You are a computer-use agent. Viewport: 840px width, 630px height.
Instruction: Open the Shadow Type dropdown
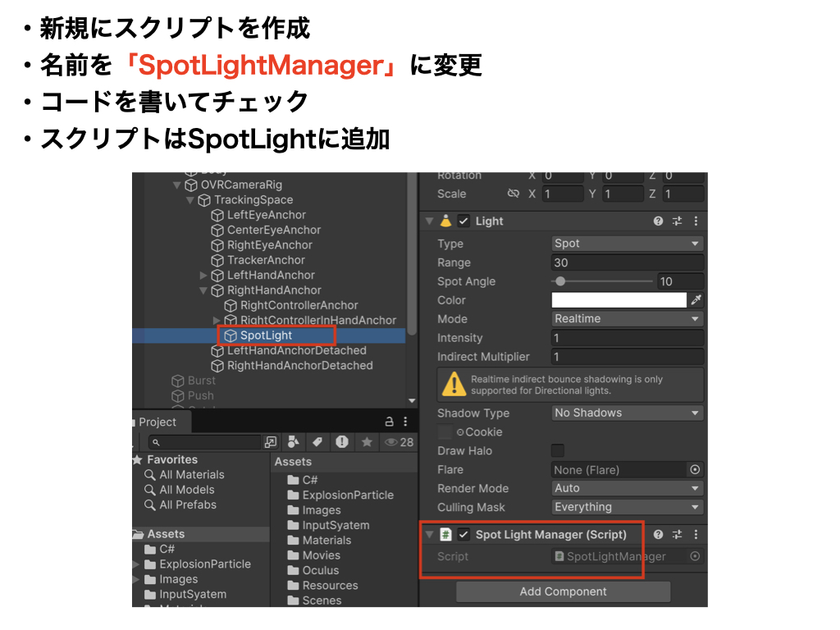click(x=628, y=413)
